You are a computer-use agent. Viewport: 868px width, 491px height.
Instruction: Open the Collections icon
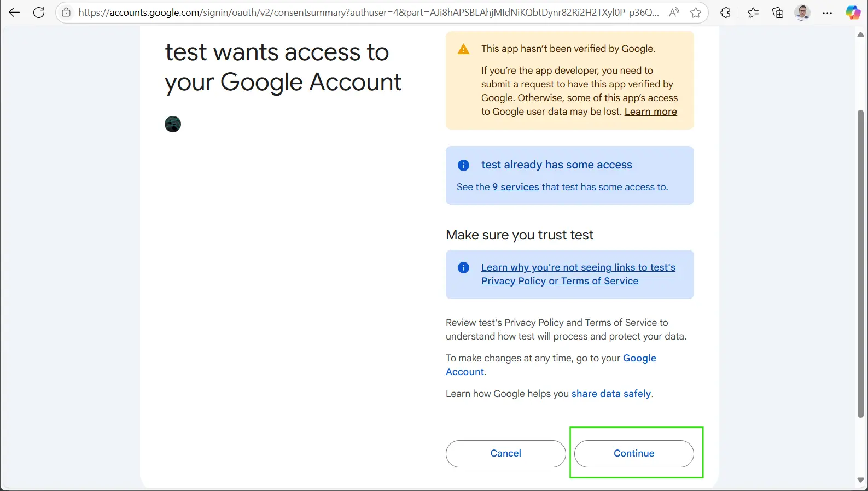tap(778, 13)
